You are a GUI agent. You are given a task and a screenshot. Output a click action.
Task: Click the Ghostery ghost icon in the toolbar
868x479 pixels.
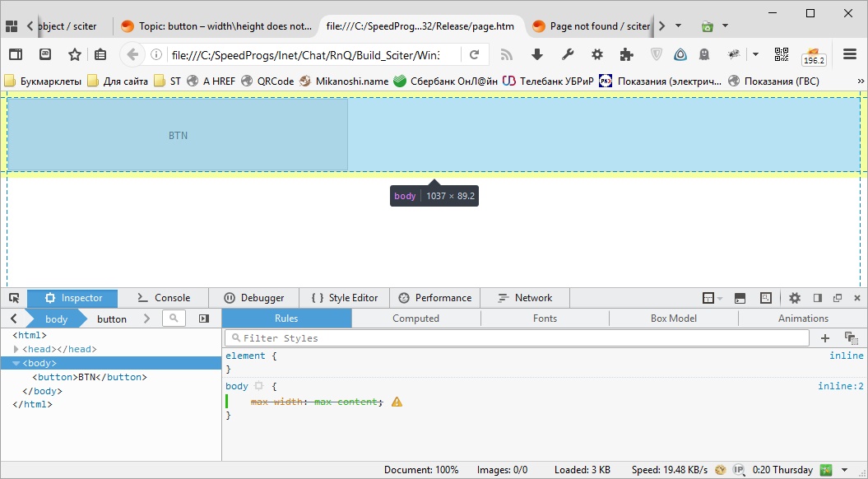point(704,54)
